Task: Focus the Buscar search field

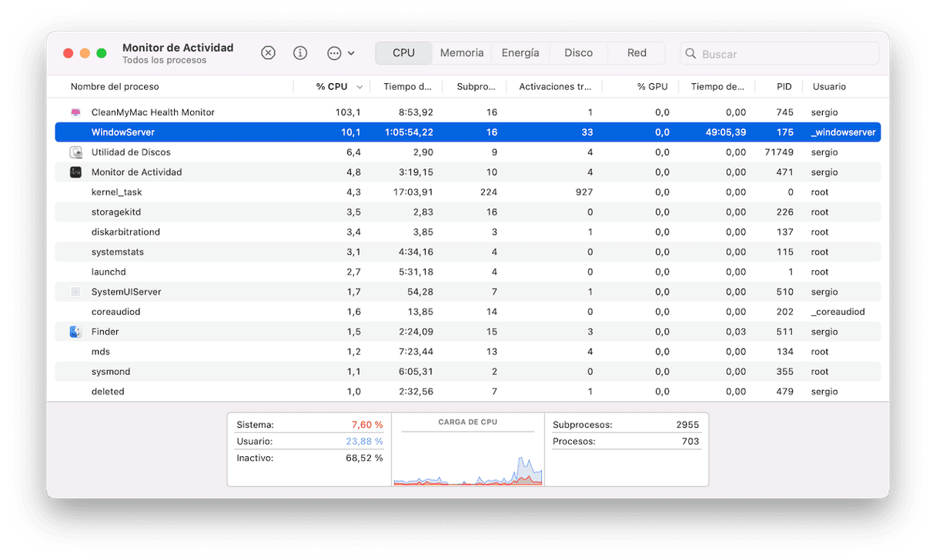Action: click(779, 54)
